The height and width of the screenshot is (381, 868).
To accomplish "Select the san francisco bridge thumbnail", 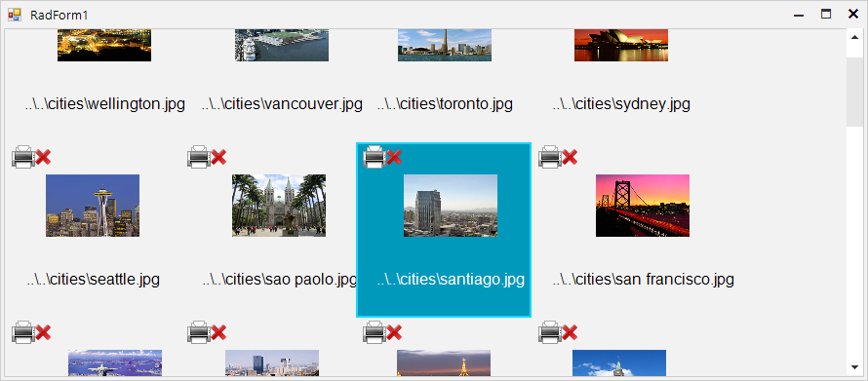I will (x=643, y=206).
